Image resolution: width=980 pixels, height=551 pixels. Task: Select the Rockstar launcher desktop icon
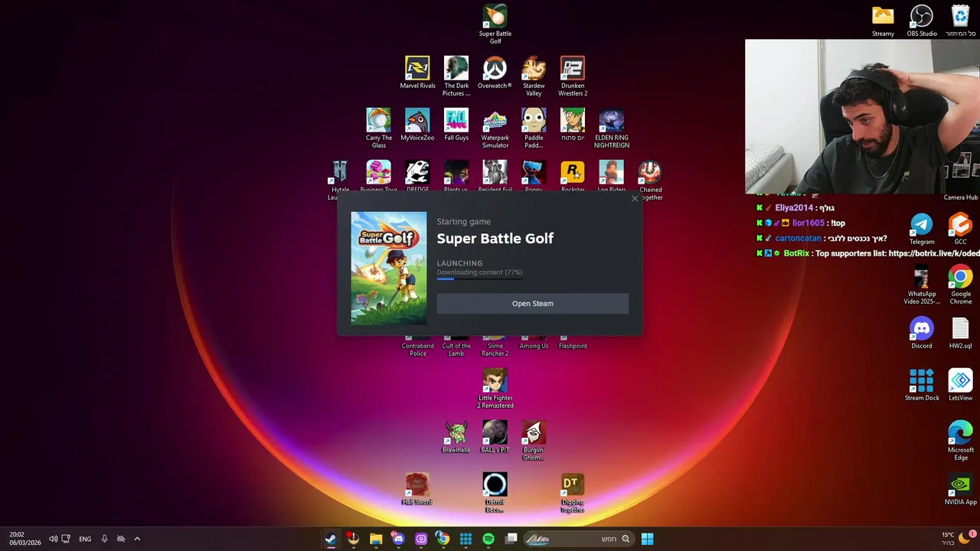[x=573, y=176]
